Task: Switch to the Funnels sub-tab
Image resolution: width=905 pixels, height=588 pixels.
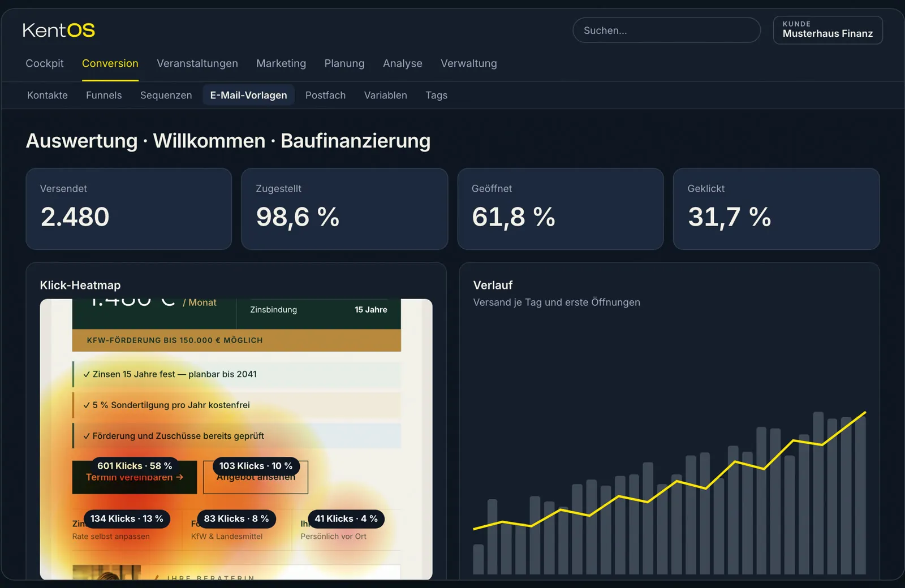Action: (104, 95)
